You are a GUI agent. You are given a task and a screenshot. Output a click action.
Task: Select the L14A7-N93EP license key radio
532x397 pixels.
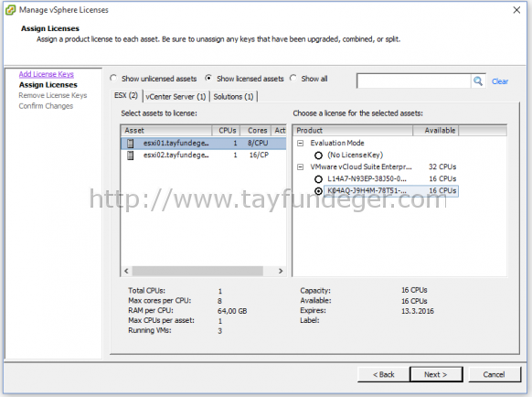pyautogui.click(x=318, y=179)
